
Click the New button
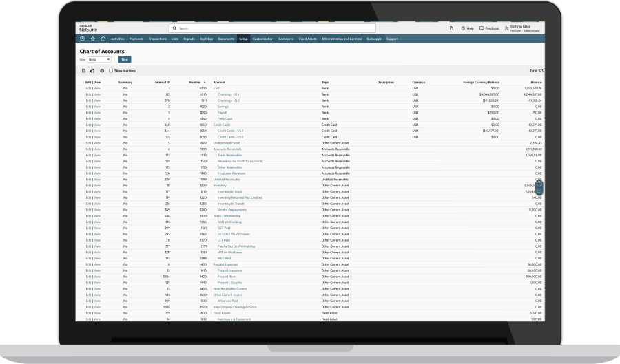(125, 60)
